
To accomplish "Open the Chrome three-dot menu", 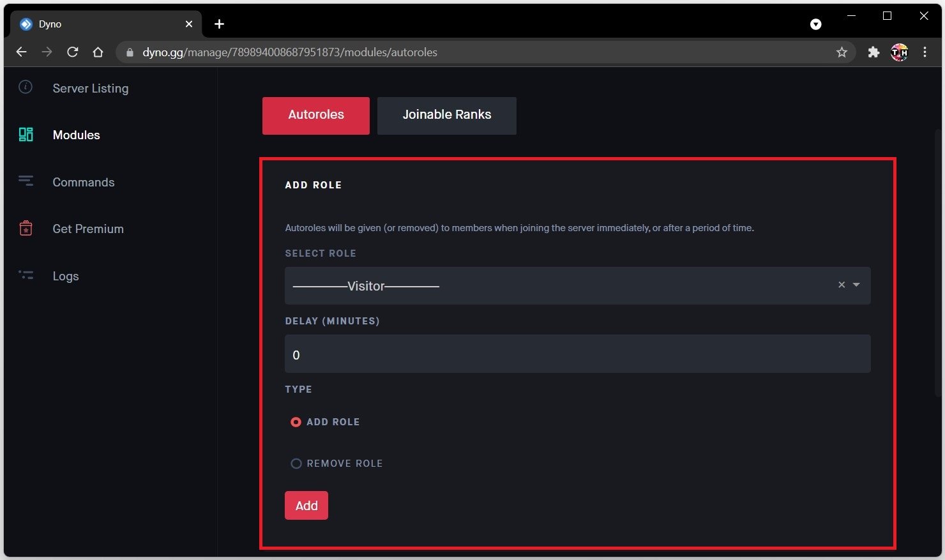I will pos(925,52).
